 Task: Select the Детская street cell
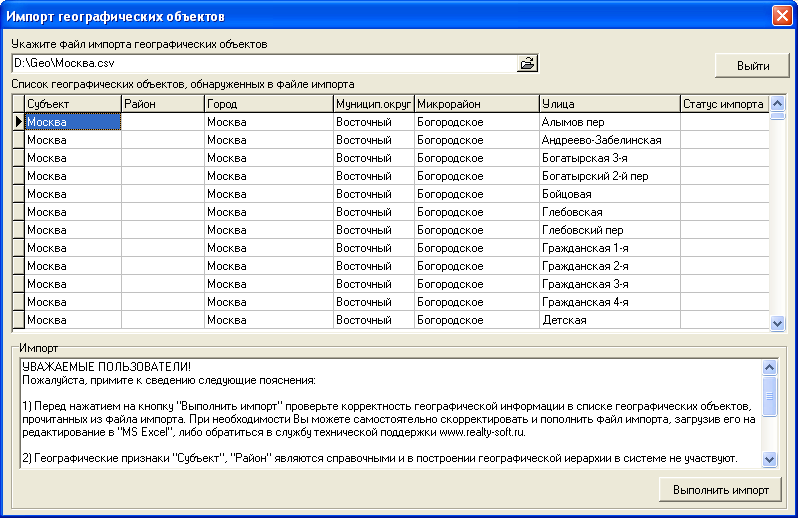tap(610, 320)
